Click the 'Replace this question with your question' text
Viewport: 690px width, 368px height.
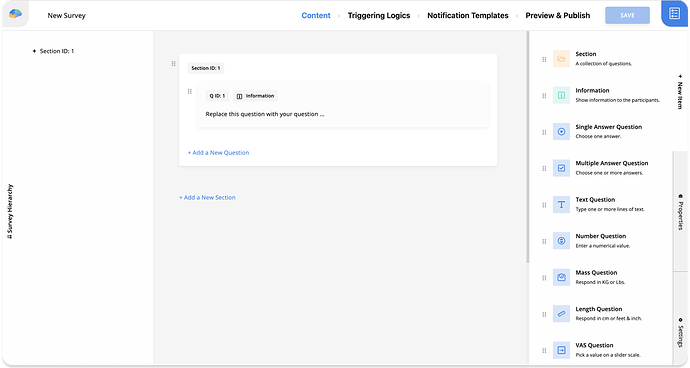(265, 114)
